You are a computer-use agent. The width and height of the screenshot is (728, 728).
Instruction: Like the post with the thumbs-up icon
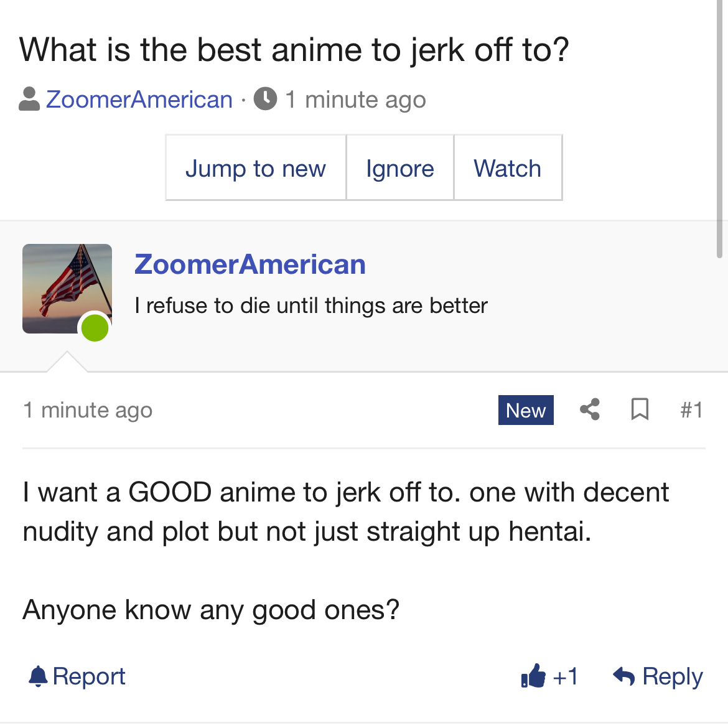point(533,676)
